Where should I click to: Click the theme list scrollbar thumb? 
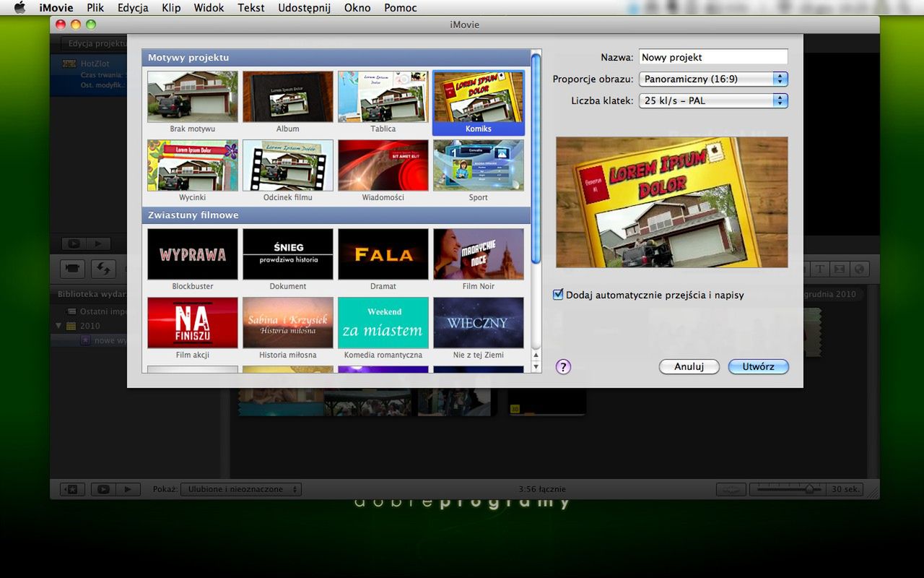click(x=536, y=159)
